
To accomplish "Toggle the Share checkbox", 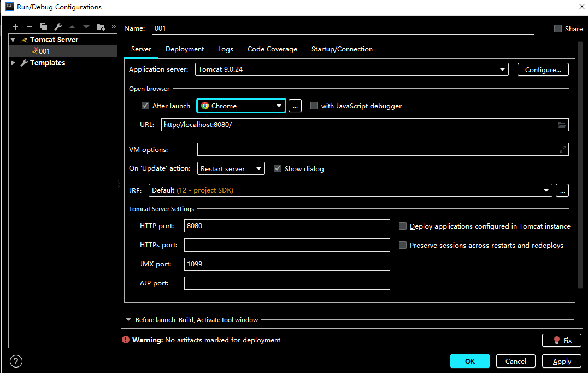I will point(557,28).
